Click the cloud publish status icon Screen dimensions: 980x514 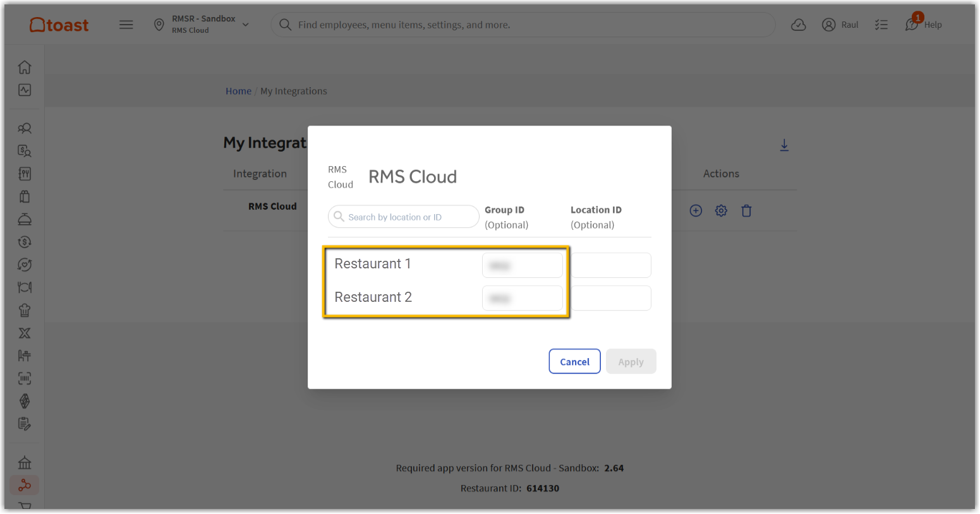[799, 25]
